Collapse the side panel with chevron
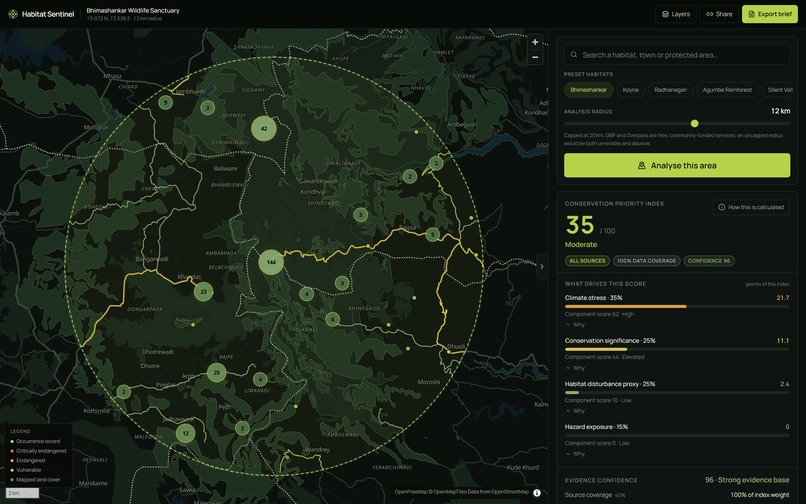Image resolution: width=806 pixels, height=504 pixels. click(x=542, y=266)
